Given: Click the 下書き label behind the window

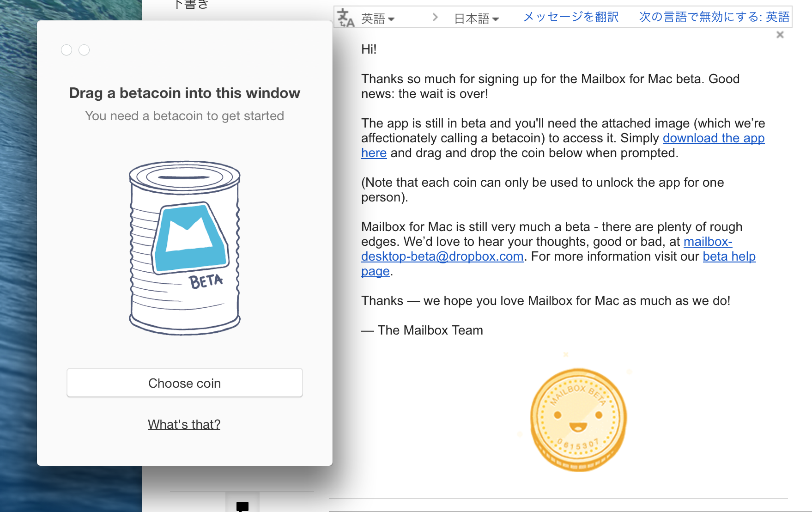Looking at the screenshot, I should tap(192, 5).
